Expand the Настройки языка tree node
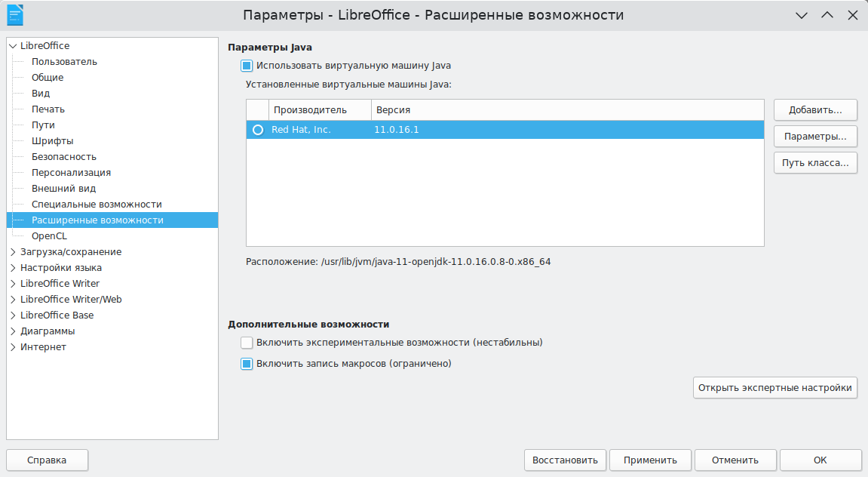Screen dimensions: 868x477 (13, 268)
